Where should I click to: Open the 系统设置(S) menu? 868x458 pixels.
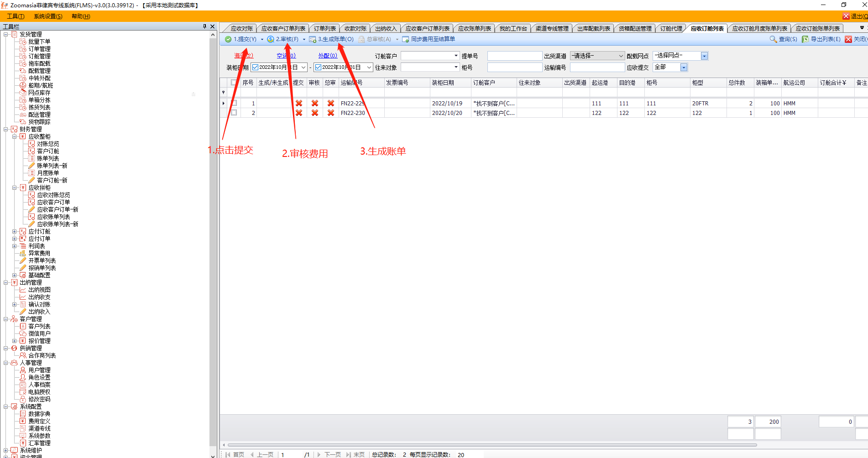(x=48, y=16)
